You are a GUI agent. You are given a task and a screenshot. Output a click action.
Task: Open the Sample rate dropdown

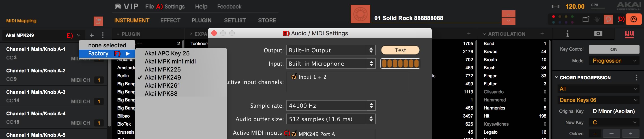click(331, 105)
